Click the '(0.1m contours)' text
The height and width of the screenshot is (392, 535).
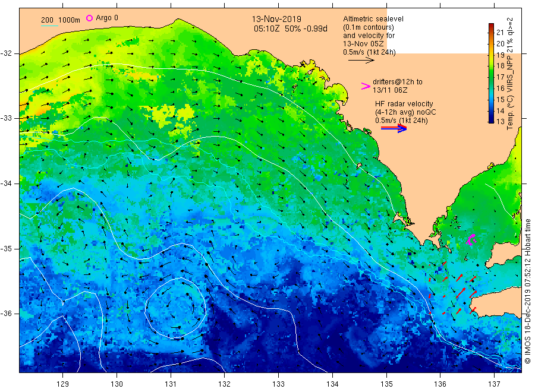pyautogui.click(x=368, y=27)
